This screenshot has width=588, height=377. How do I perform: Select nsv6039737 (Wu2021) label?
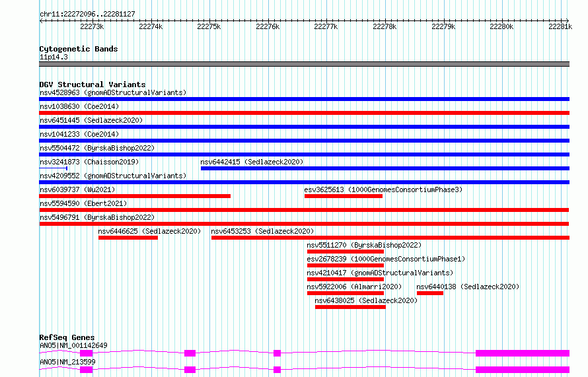(x=77, y=189)
